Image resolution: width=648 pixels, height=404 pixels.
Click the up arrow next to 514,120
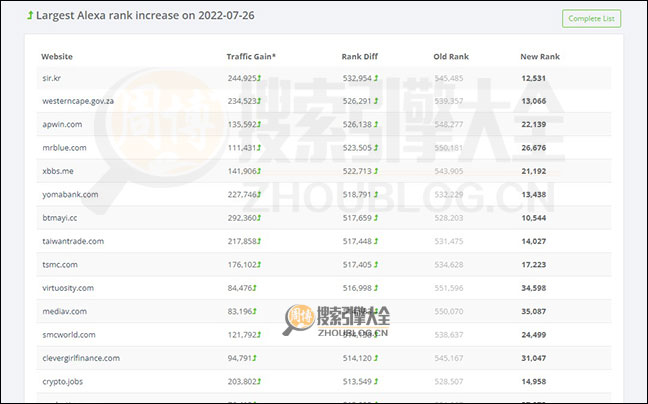click(376, 358)
